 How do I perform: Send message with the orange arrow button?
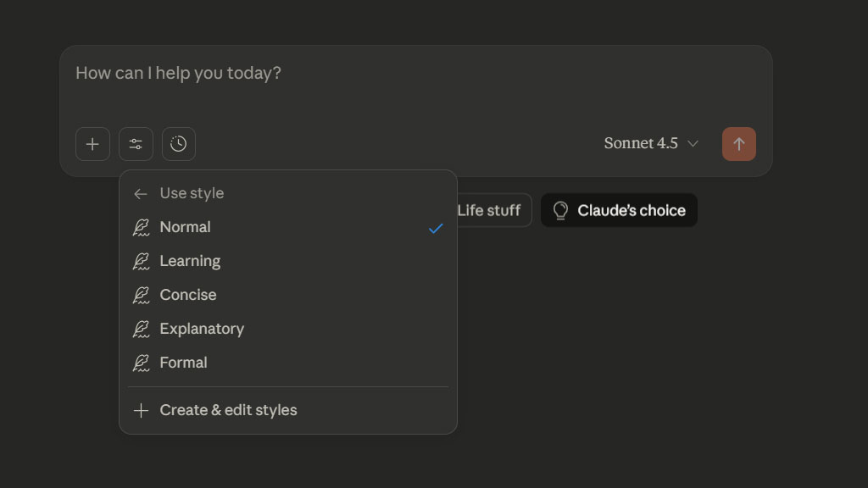(x=738, y=144)
